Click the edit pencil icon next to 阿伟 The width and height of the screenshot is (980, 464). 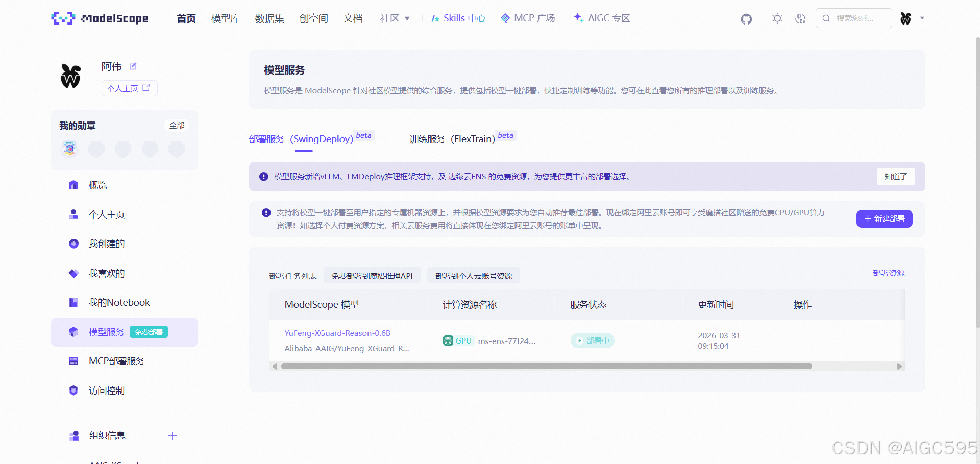(133, 66)
